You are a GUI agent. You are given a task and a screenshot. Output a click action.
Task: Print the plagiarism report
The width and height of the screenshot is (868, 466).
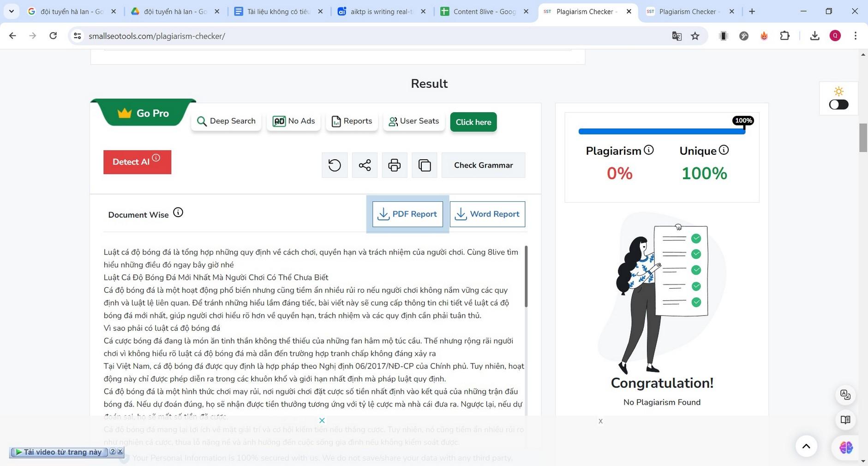point(395,165)
